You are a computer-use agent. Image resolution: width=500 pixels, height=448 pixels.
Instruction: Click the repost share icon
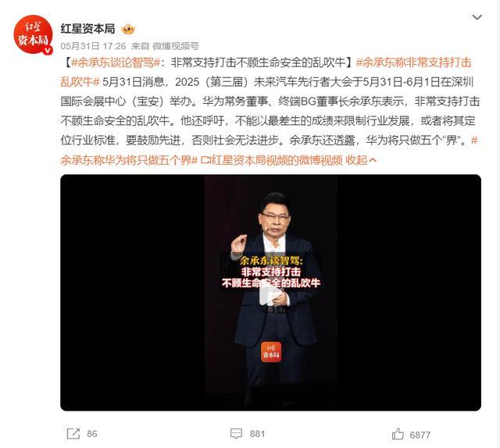click(73, 434)
